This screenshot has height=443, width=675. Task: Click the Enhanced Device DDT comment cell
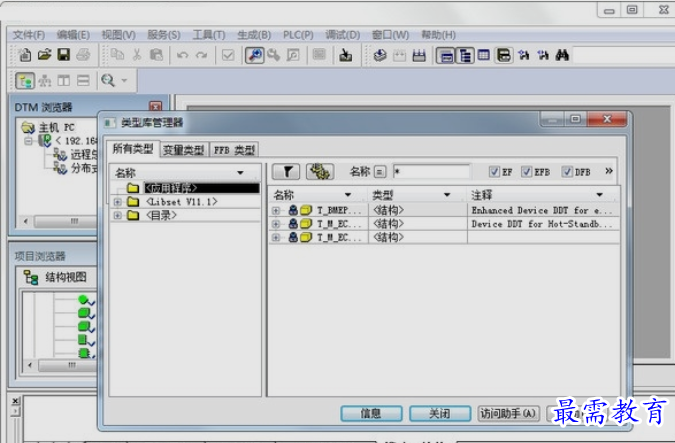click(x=542, y=211)
